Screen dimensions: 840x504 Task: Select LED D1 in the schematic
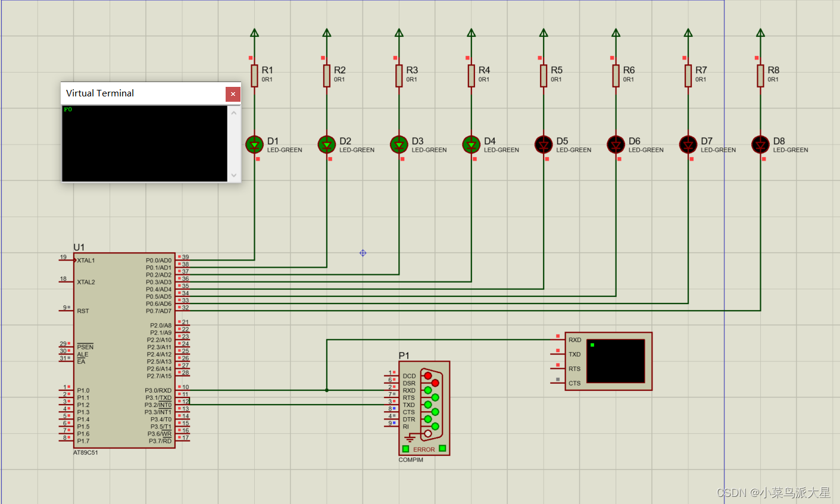coord(254,144)
